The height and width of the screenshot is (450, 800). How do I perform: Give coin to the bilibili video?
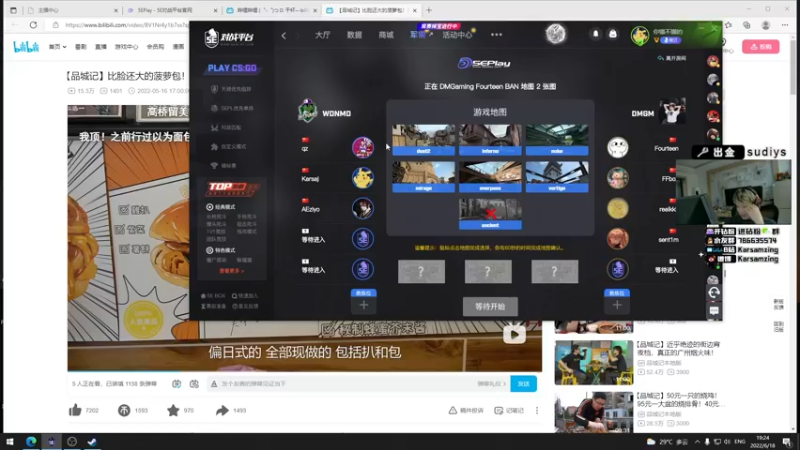tap(124, 410)
